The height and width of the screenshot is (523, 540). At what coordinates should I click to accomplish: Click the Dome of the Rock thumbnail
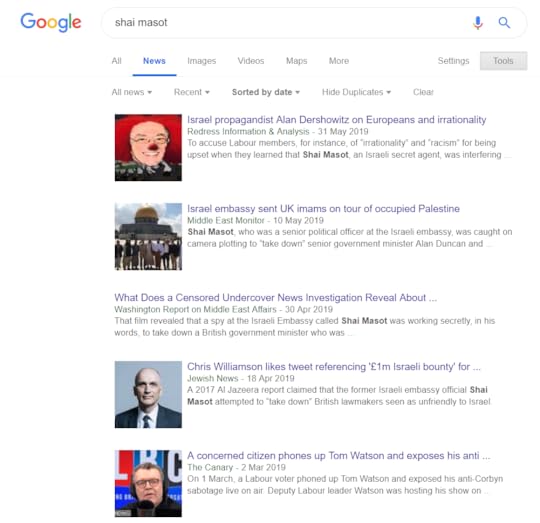tap(148, 237)
